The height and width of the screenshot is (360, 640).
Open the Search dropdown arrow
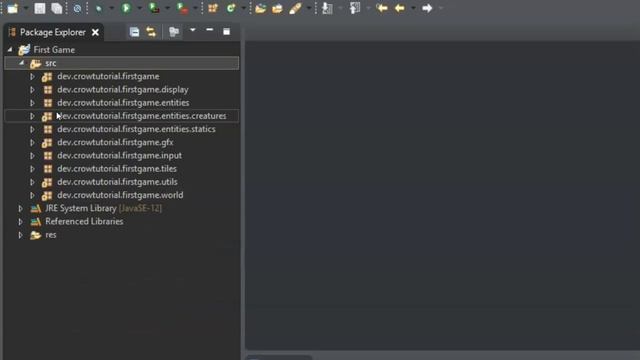pyautogui.click(x=309, y=8)
